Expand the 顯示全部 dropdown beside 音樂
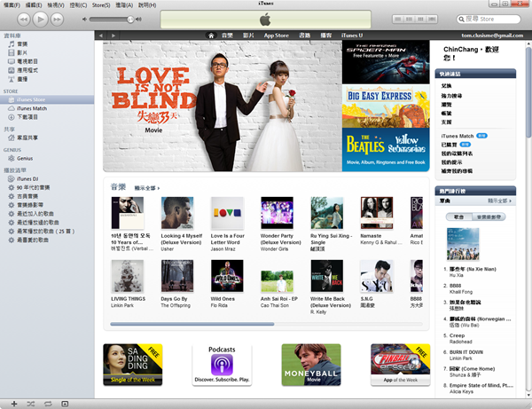 point(148,188)
